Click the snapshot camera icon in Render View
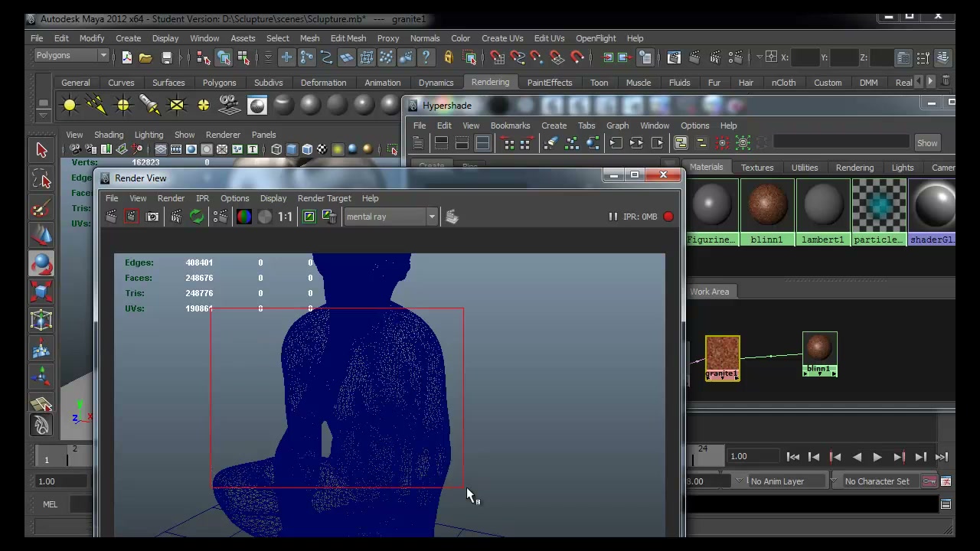 pyautogui.click(x=152, y=217)
